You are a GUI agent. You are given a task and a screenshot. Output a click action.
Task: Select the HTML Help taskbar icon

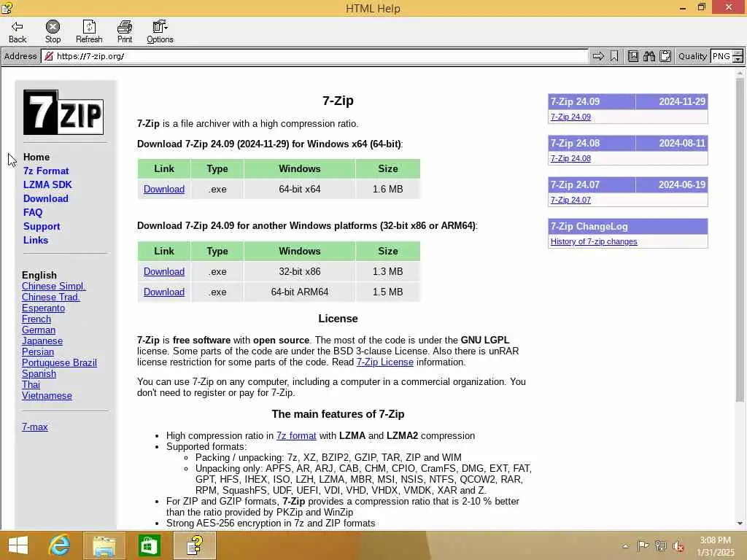coord(195,545)
